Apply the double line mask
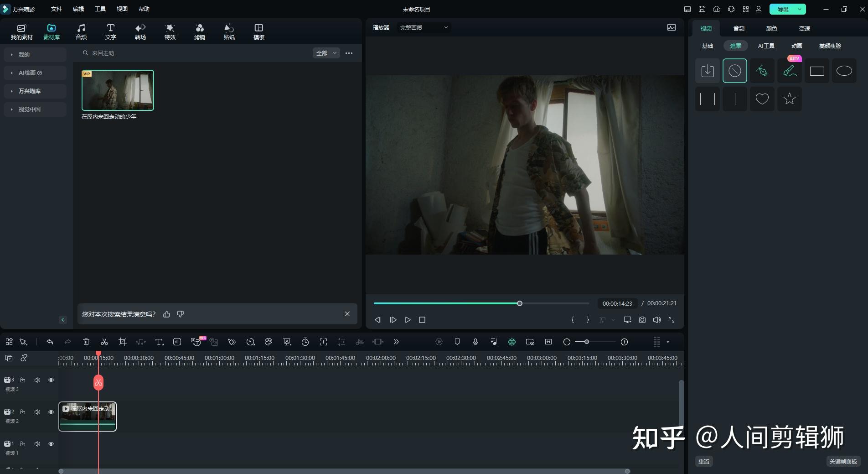Viewport: 868px width, 474px height. click(x=708, y=99)
